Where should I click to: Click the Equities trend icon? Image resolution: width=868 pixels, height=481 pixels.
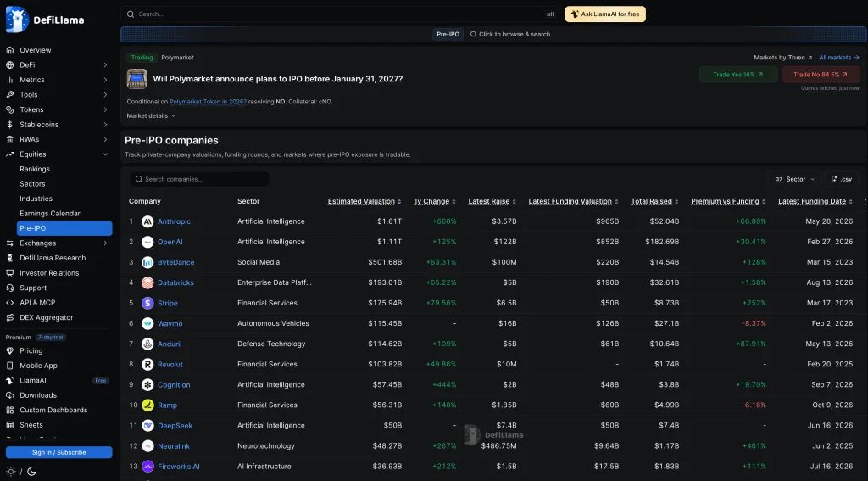pos(10,154)
